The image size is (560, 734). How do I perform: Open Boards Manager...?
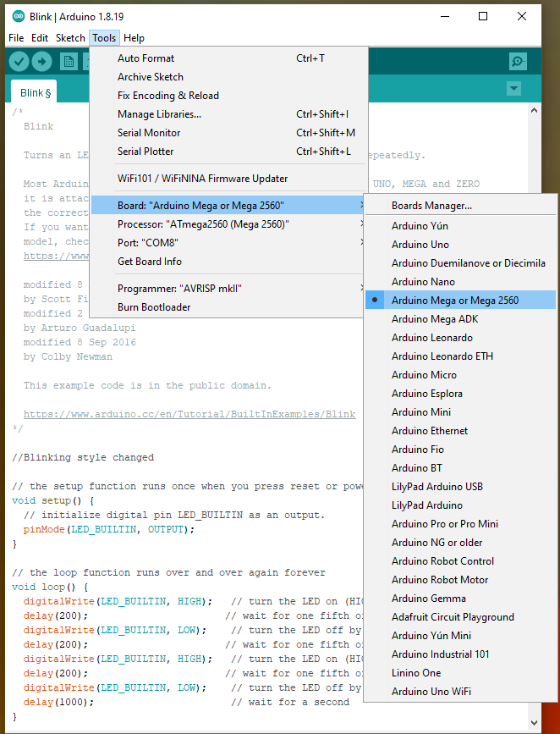[x=460, y=206]
